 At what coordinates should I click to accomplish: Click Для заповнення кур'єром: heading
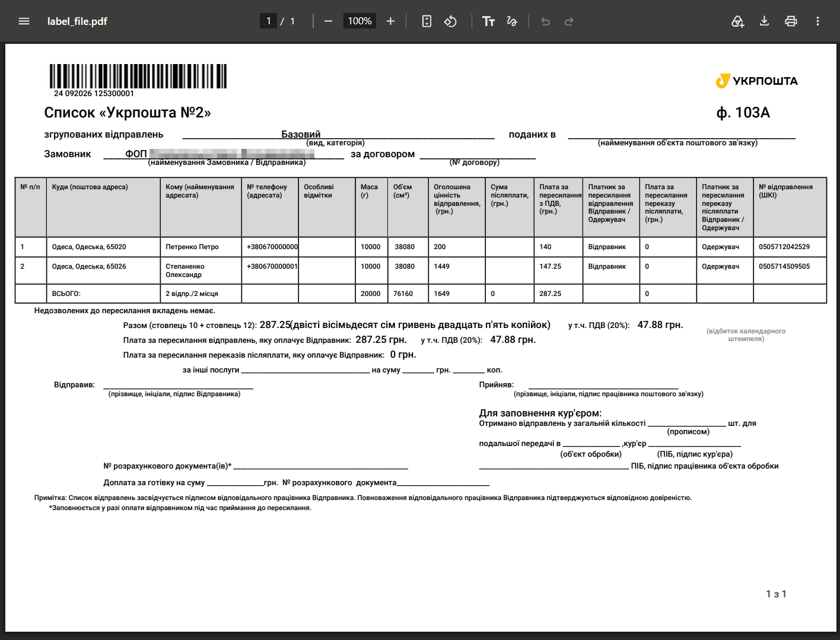[x=540, y=413]
